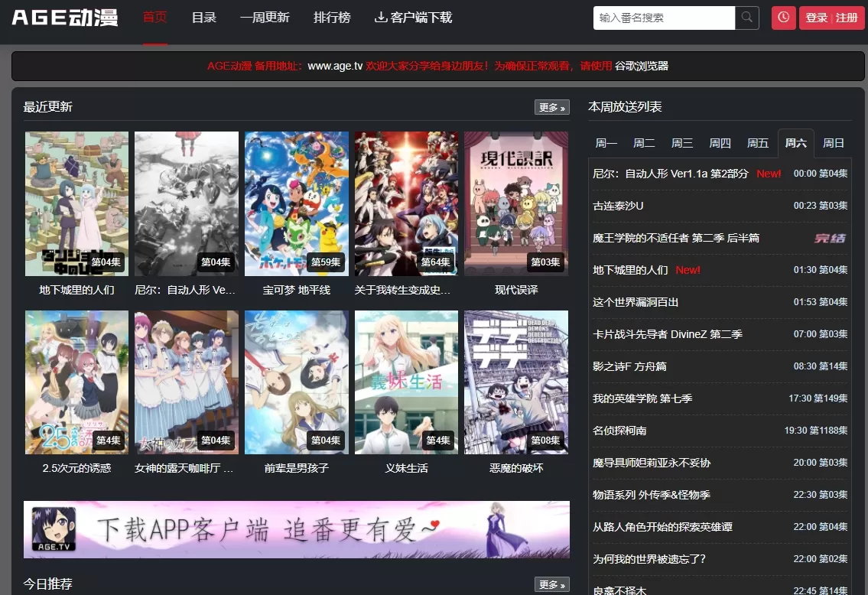Open watch history clock icon

(783, 18)
